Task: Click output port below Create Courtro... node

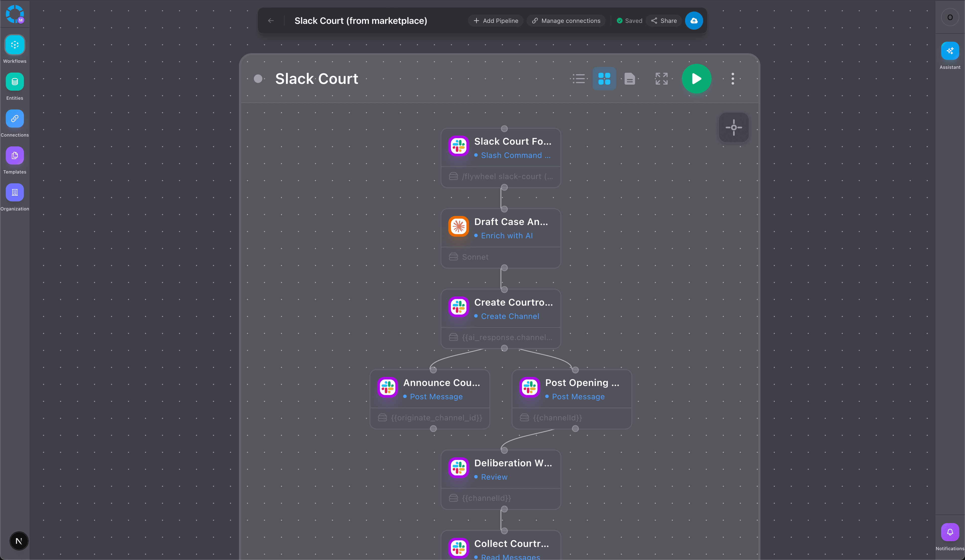Action: pos(504,348)
